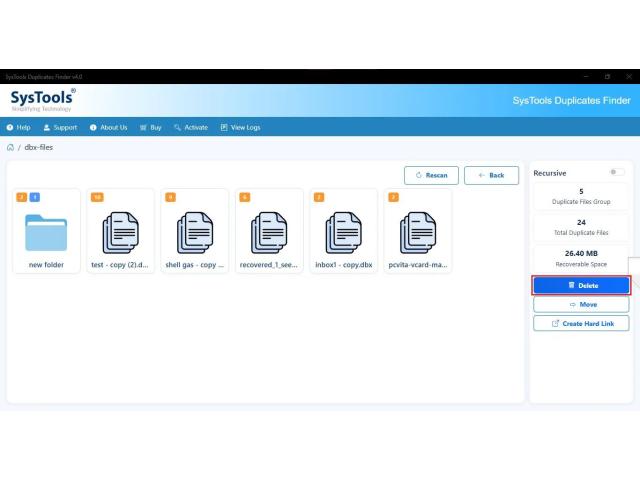Screen dimensions: 640x480
Task: Click the 26.40 MB Recoverable Space value
Action: pyautogui.click(x=581, y=253)
